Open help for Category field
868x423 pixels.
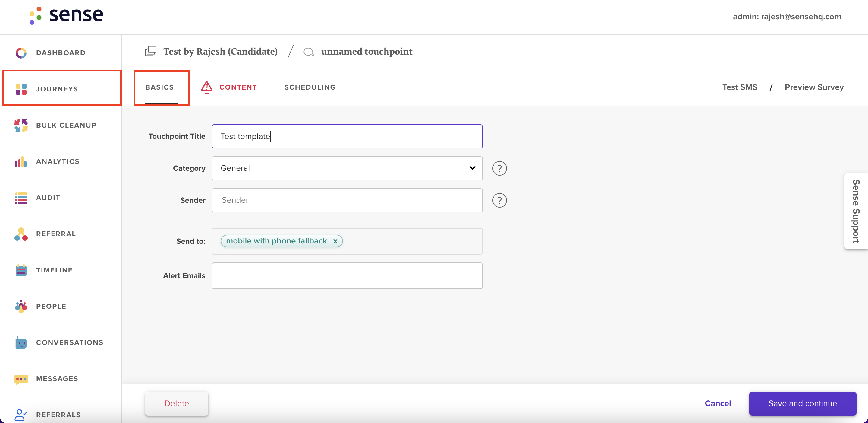(x=499, y=168)
